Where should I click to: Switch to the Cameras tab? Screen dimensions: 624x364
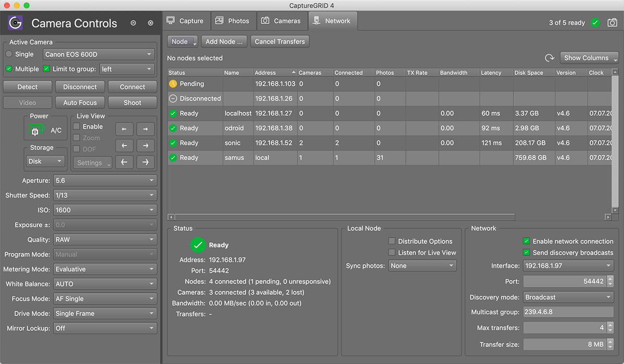point(282,21)
